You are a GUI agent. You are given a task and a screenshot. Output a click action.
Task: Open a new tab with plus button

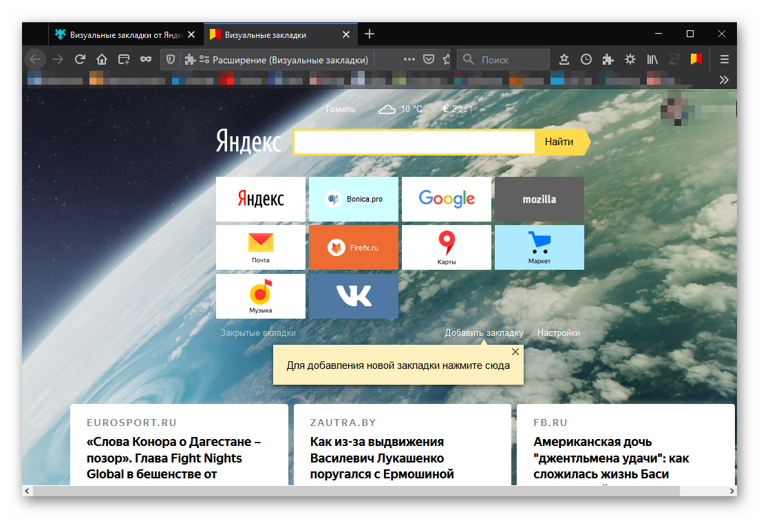(x=370, y=34)
